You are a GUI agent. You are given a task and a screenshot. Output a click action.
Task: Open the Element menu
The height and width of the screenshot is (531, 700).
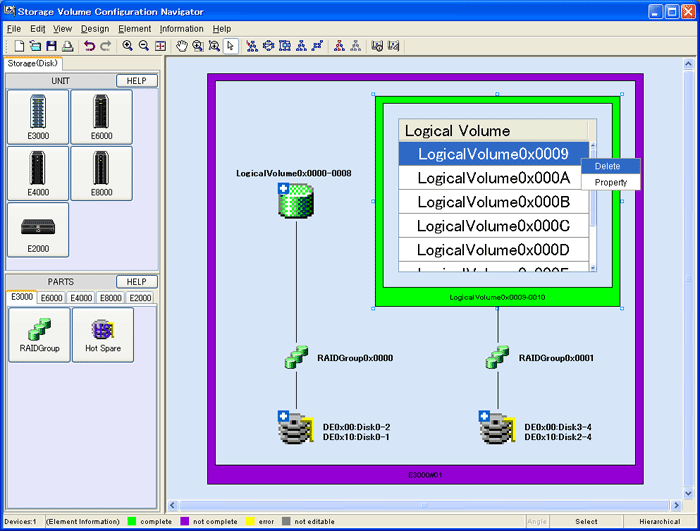click(134, 29)
